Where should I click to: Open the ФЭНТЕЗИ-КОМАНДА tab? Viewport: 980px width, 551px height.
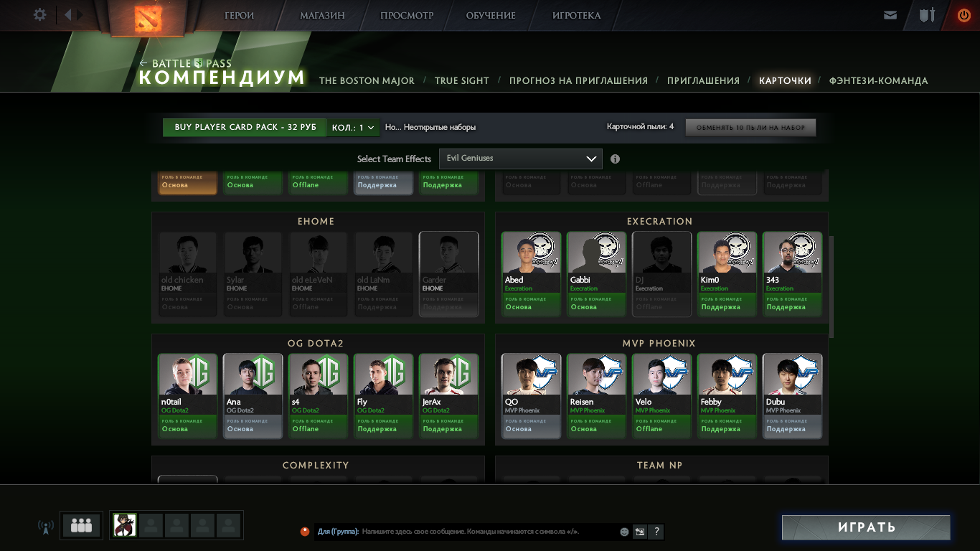[x=878, y=81]
